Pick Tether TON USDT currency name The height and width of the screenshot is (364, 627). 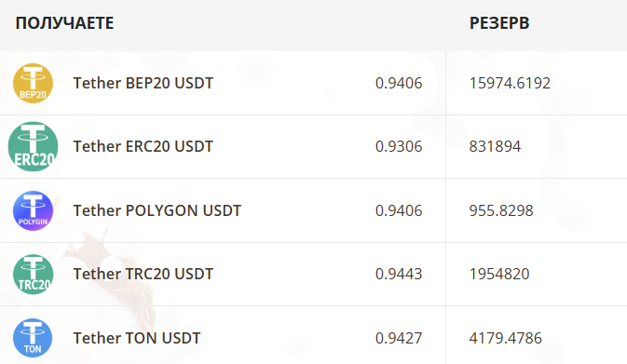[x=137, y=338]
